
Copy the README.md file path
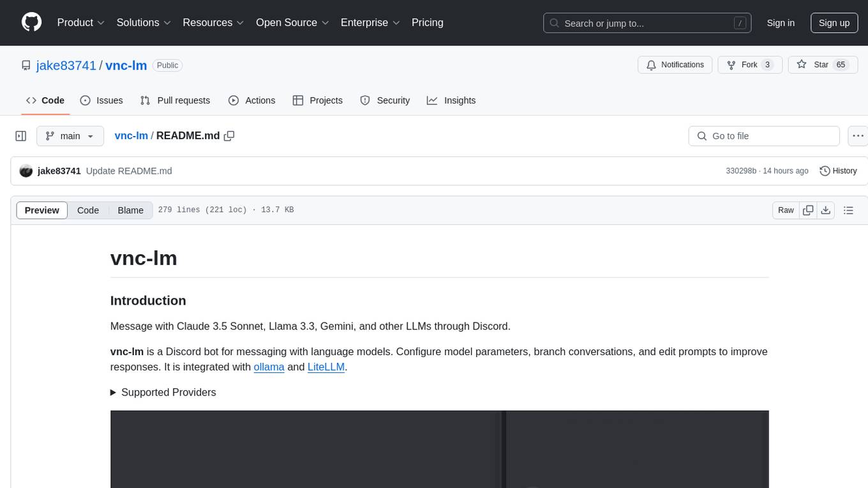coord(230,135)
